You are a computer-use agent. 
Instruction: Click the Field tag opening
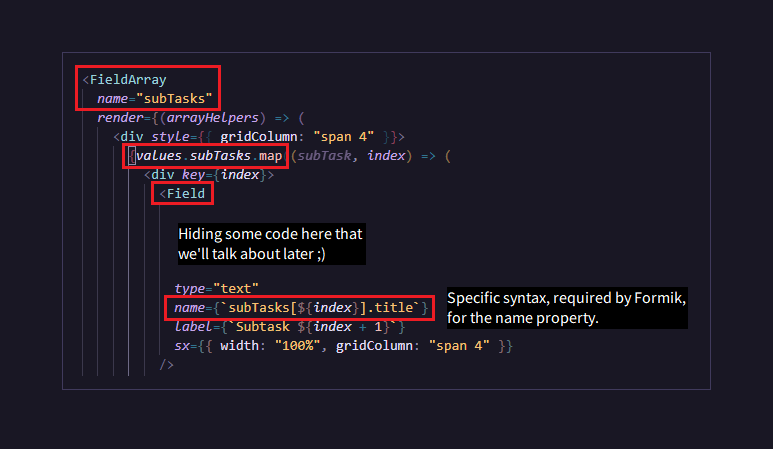[x=182, y=194]
